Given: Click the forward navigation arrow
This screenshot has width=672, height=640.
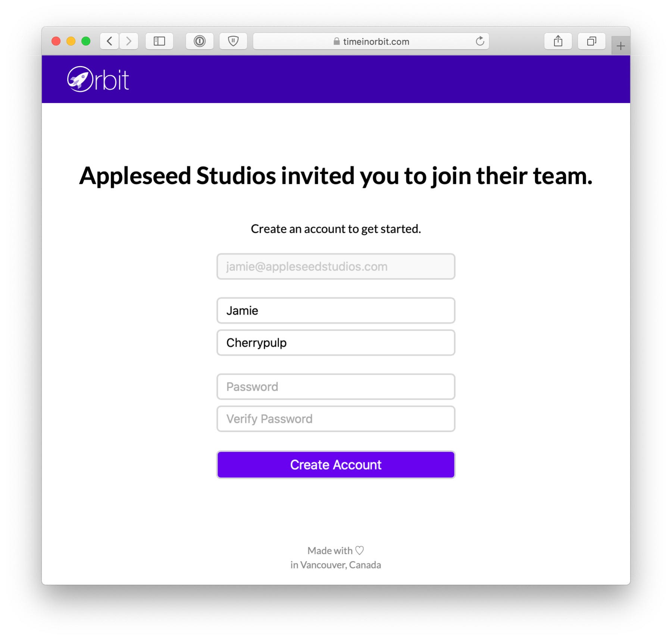Looking at the screenshot, I should (129, 41).
